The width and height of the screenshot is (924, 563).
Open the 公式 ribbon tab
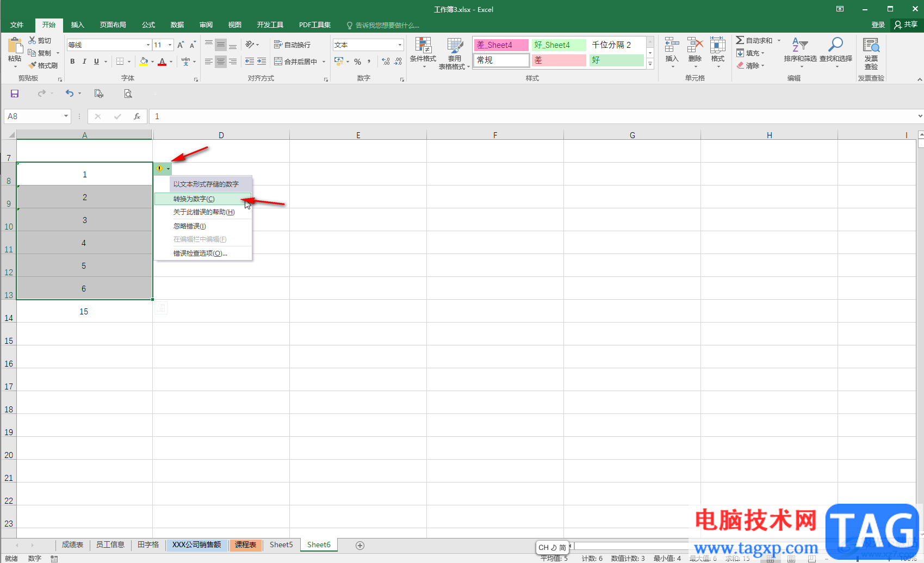point(148,25)
